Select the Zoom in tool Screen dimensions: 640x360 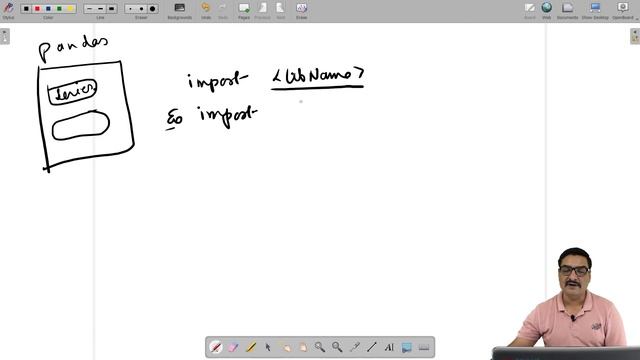click(320, 347)
